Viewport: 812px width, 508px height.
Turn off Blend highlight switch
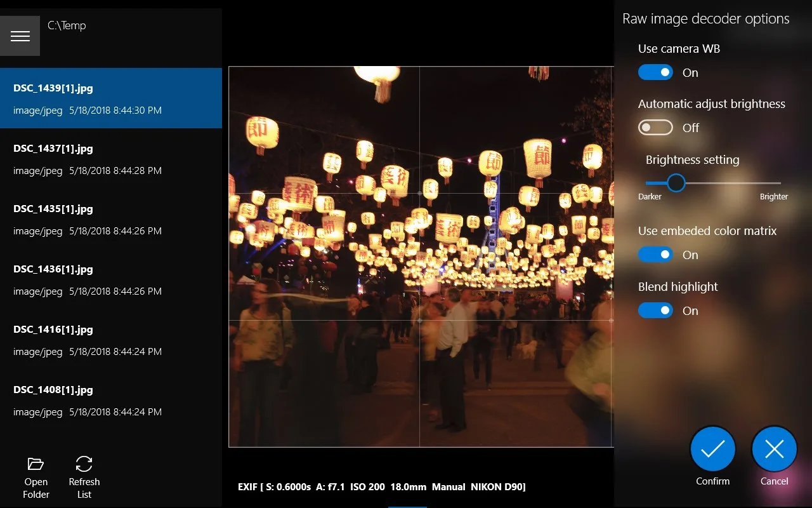(655, 311)
